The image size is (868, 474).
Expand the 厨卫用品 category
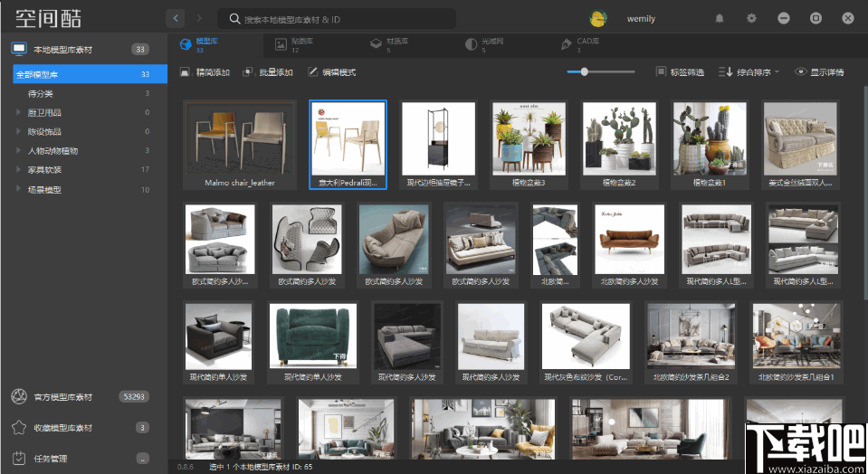[18, 112]
